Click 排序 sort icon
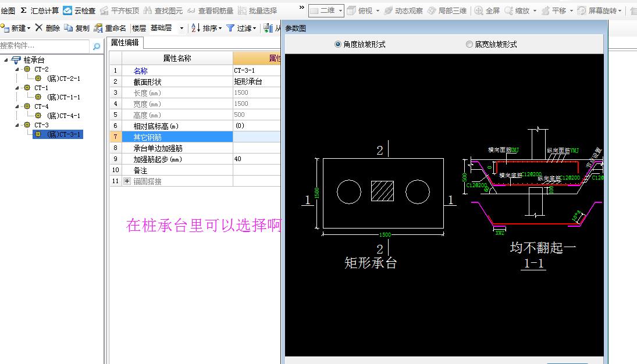Screen dimensions: 637x364 point(195,28)
